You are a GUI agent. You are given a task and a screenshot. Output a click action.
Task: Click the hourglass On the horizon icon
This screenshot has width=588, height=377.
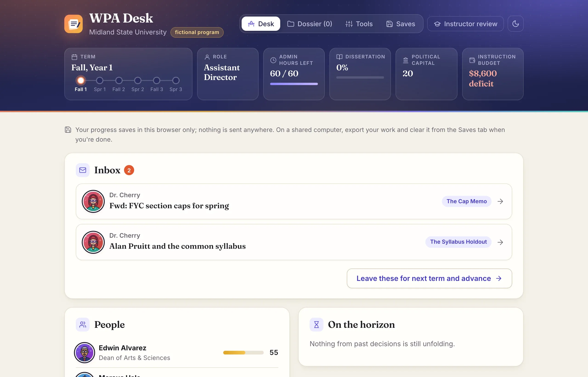pyautogui.click(x=317, y=325)
